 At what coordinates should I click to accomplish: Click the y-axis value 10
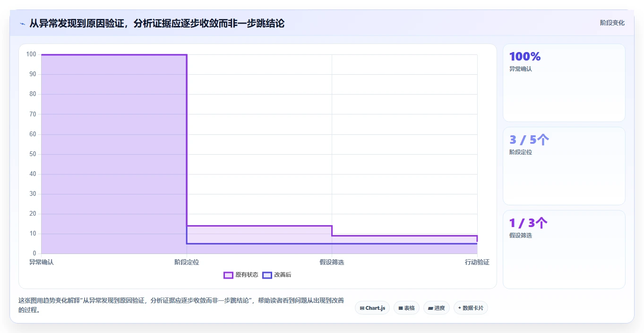33,234
